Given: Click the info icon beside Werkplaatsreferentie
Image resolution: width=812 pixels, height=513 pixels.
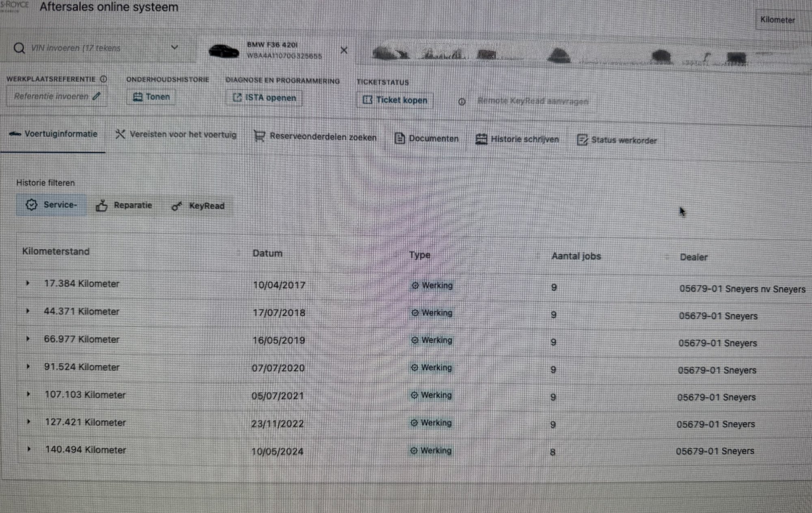Looking at the screenshot, I should (104, 79).
